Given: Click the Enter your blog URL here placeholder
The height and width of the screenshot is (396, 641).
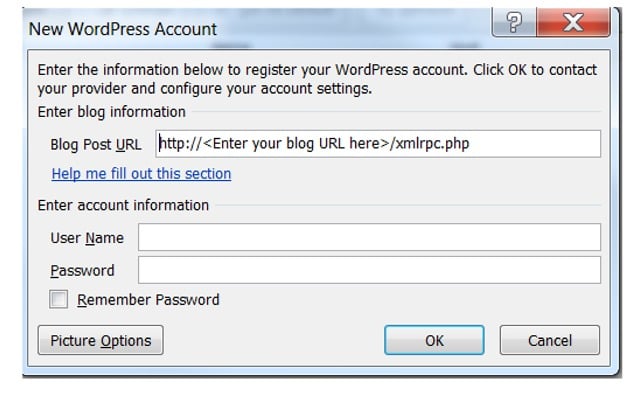Looking at the screenshot, I should coord(296,144).
